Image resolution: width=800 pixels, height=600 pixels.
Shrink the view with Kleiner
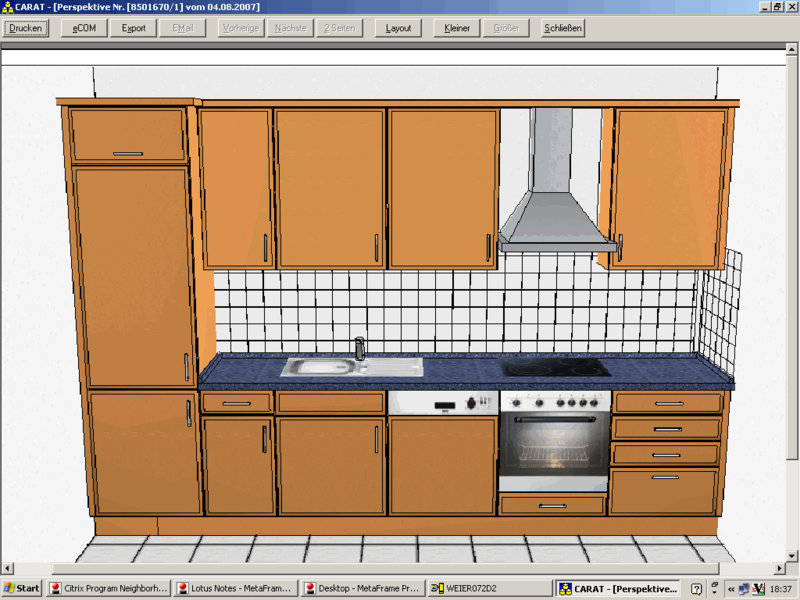[x=457, y=28]
